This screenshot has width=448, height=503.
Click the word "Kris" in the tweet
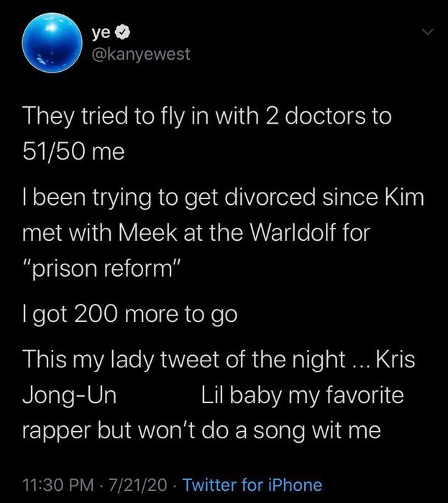(x=394, y=359)
